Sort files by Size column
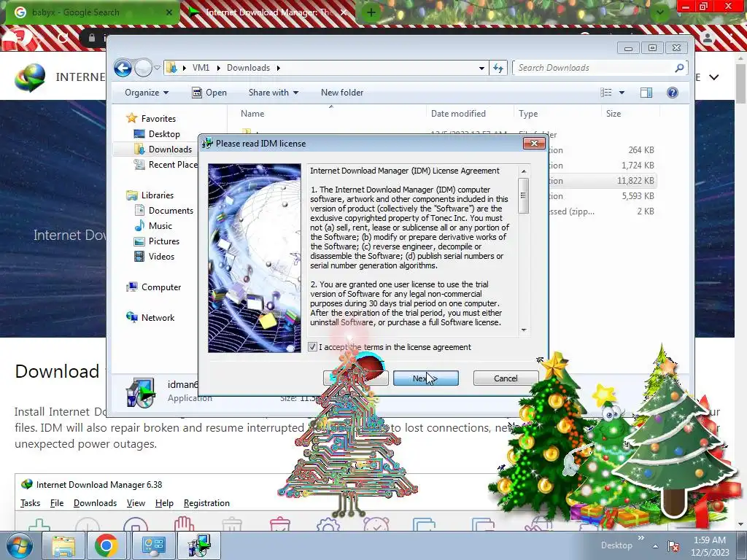Image resolution: width=747 pixels, height=560 pixels. 630,113
